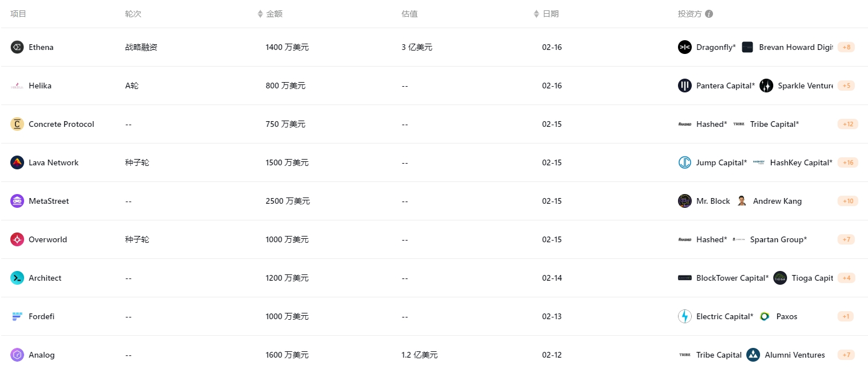This screenshot has height=372, width=868.
Task: Click the Pantera Capital investor logo
Action: tap(685, 86)
